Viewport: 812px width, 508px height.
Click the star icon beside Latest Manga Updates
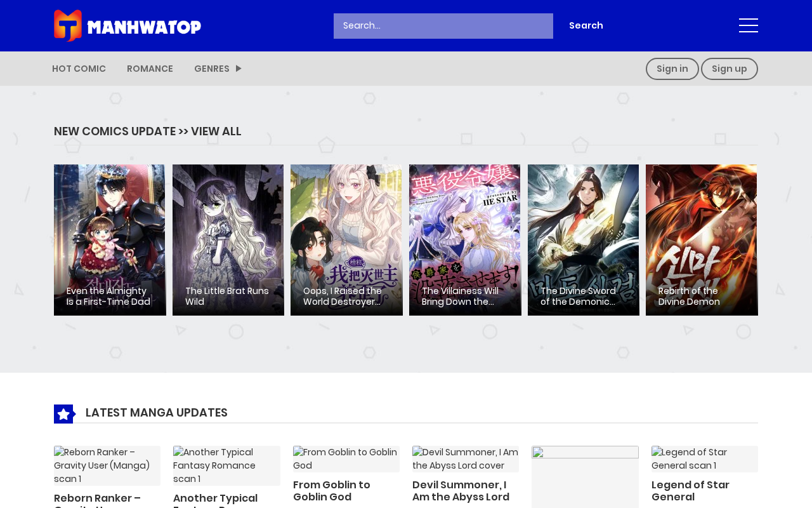(x=64, y=414)
